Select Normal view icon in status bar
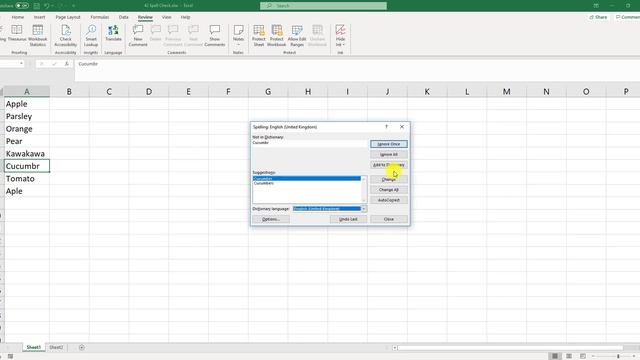640x360 pixels. pos(555,356)
